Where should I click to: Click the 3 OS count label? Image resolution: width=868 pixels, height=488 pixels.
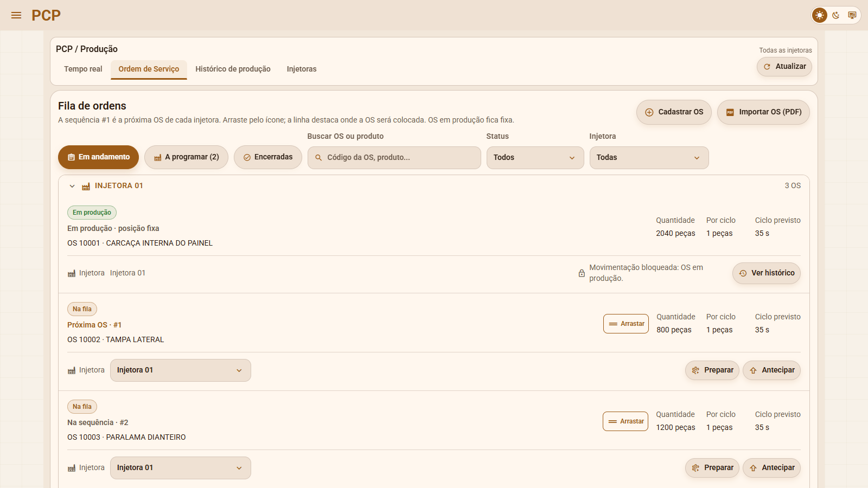793,185
